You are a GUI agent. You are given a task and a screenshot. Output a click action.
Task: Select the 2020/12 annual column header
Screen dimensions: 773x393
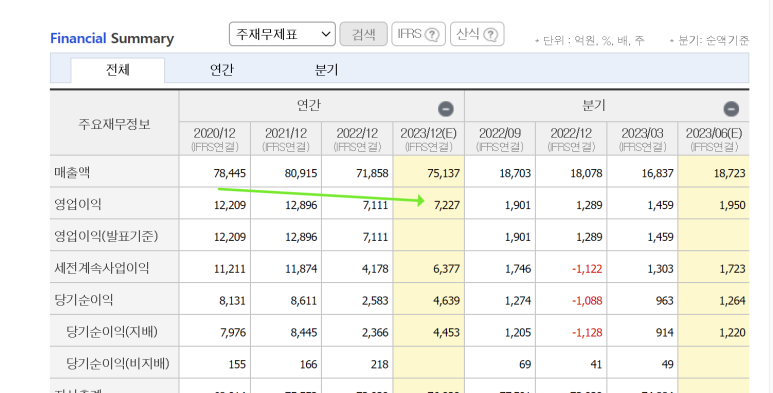pos(214,139)
